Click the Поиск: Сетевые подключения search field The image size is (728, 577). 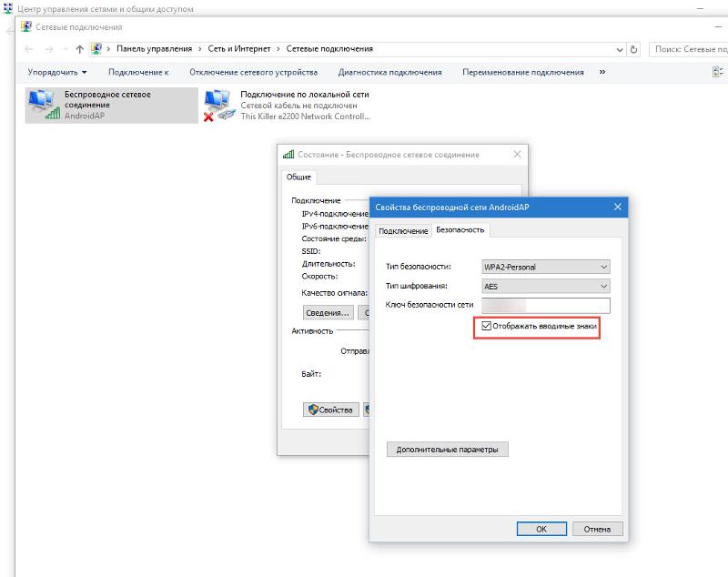click(688, 49)
